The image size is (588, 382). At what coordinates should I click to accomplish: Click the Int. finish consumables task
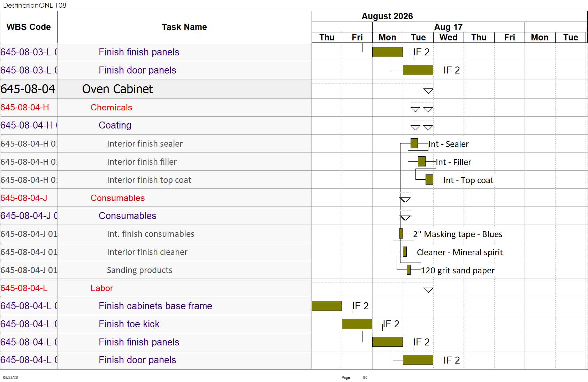click(x=151, y=234)
